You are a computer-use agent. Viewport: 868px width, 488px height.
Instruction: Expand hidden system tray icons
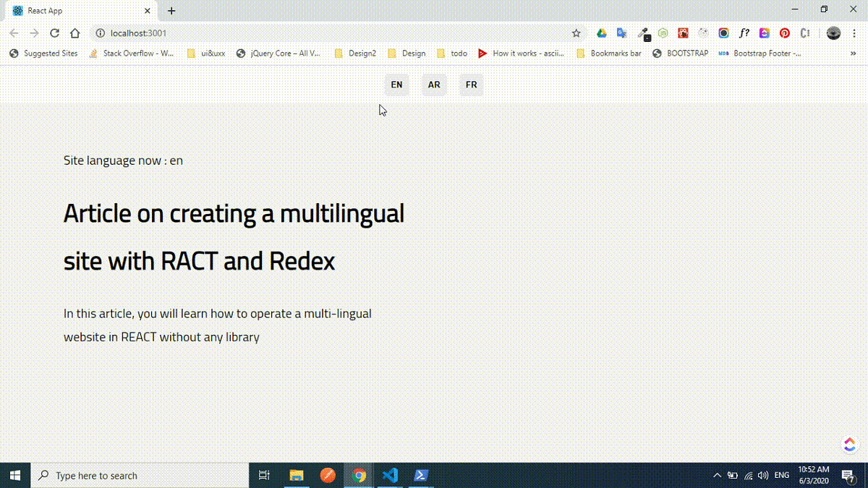pyautogui.click(x=716, y=475)
